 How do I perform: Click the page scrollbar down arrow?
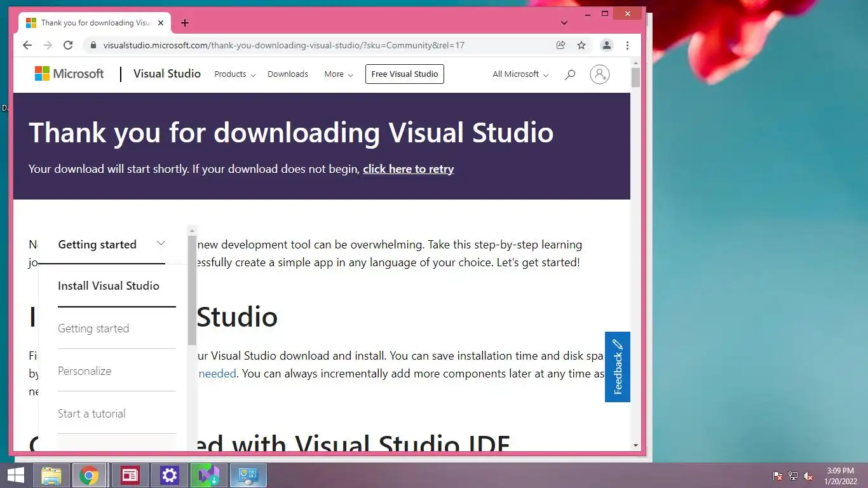click(635, 445)
